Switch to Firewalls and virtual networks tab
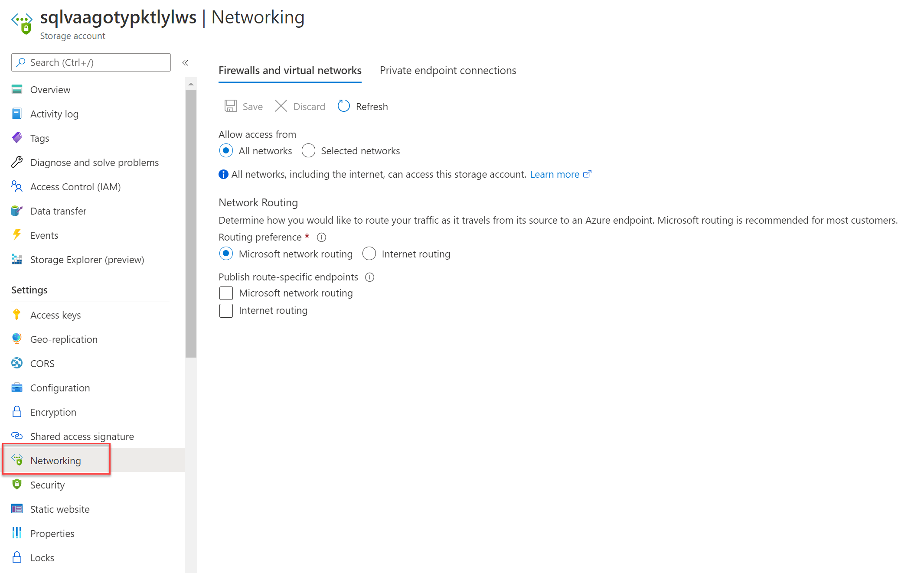The width and height of the screenshot is (924, 573). click(289, 70)
